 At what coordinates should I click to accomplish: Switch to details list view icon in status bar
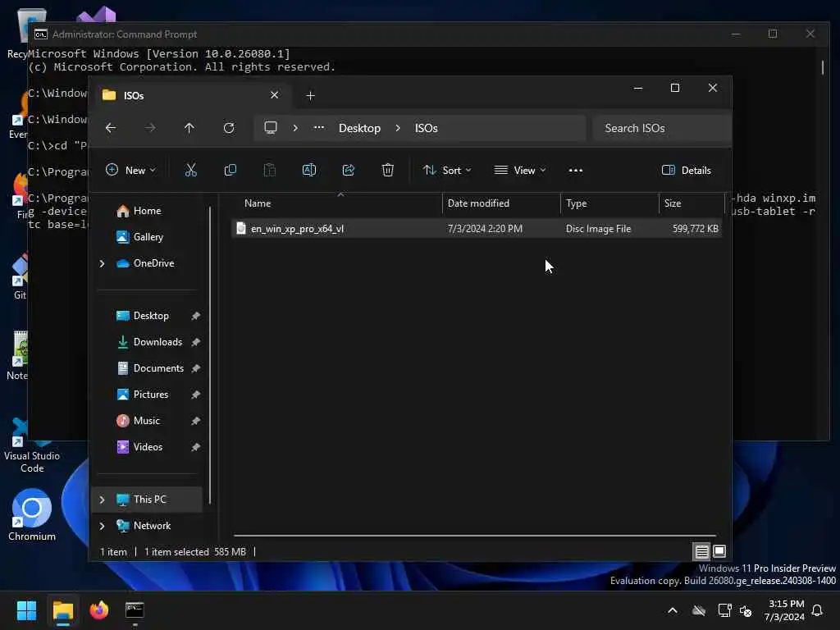click(x=702, y=551)
